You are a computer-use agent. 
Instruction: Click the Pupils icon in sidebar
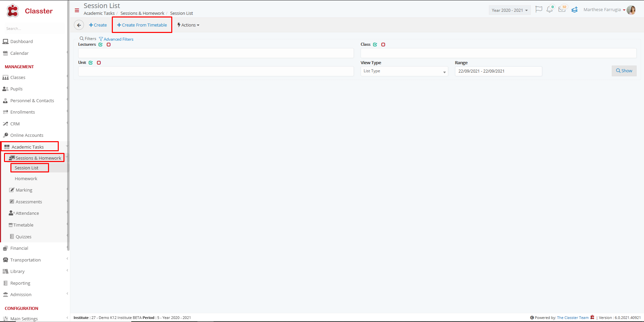[x=5, y=89]
